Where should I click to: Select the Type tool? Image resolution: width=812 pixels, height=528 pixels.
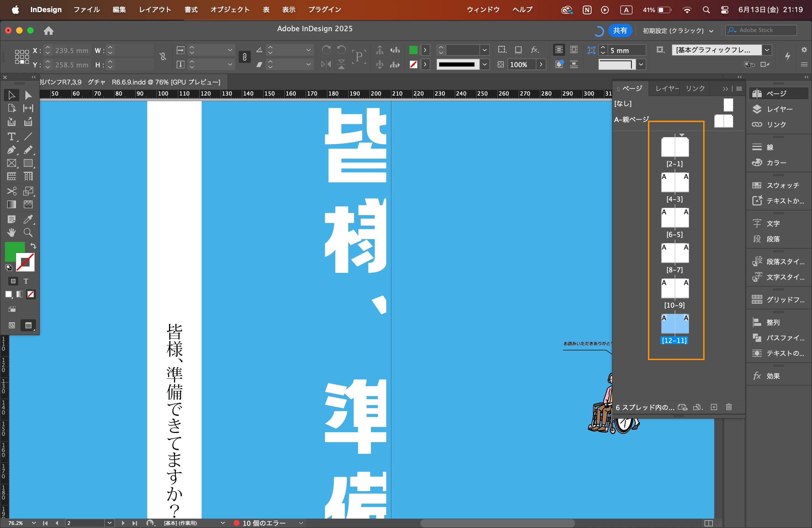[x=11, y=136]
